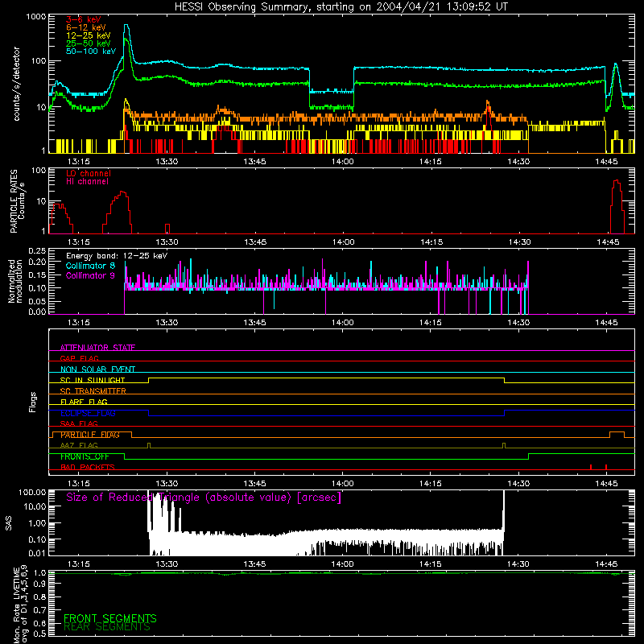Select the green '25-50 keV' legend entry
The width and height of the screenshot is (644, 644).
click(x=89, y=43)
